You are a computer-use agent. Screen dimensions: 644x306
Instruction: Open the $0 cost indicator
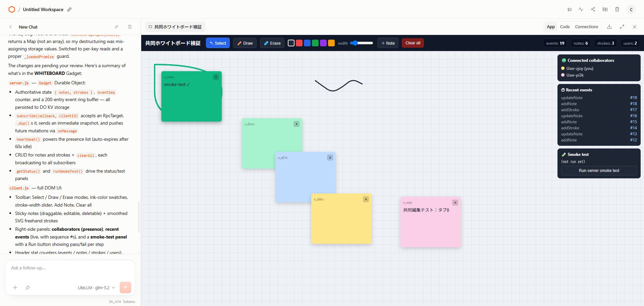569,9
